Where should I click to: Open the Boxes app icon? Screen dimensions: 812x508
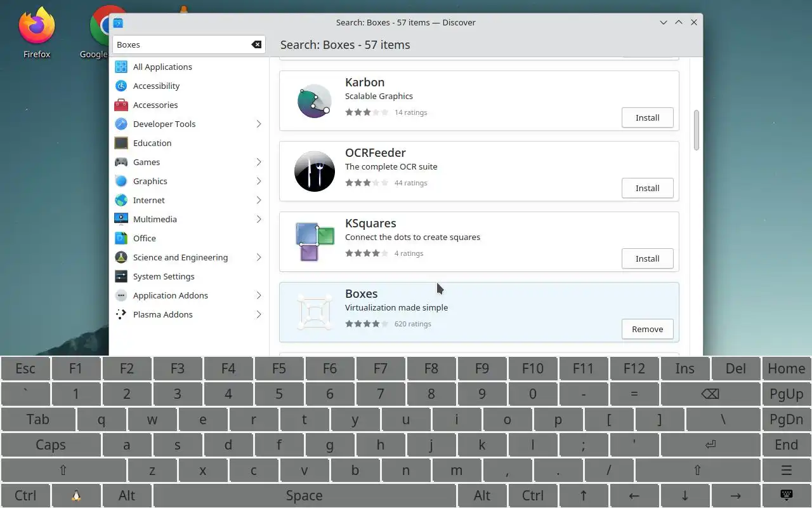coord(315,312)
